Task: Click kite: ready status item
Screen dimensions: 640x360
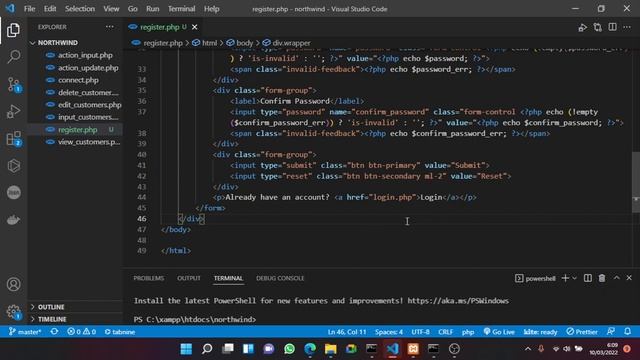Action: pyautogui.click(x=540, y=332)
